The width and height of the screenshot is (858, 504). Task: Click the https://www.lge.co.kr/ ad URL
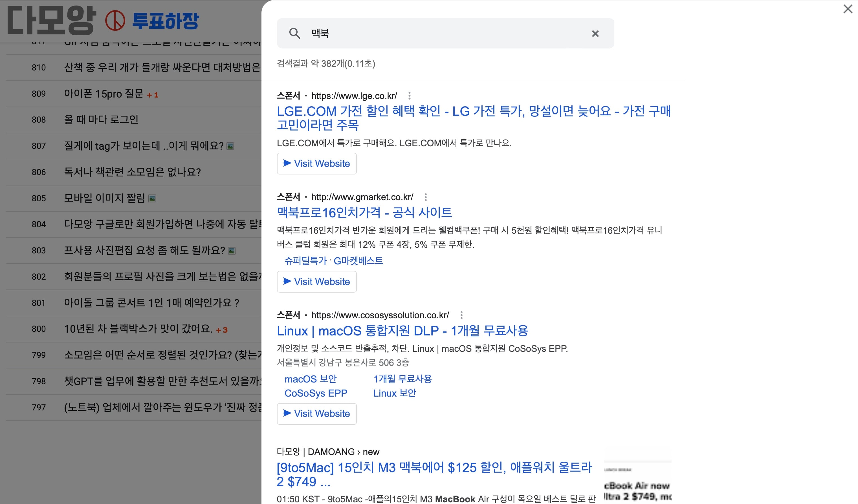[x=354, y=96]
